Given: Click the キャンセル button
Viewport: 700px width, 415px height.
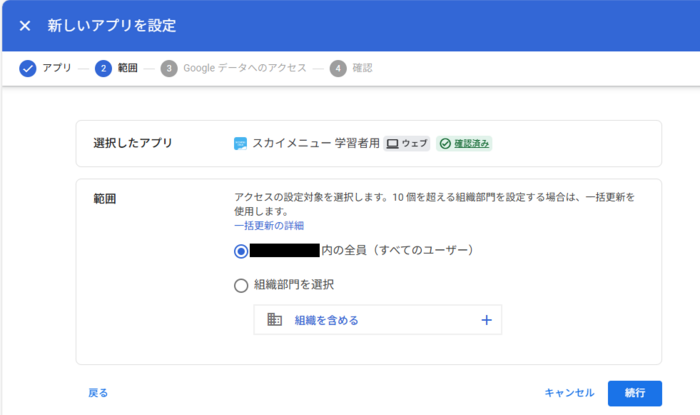Looking at the screenshot, I should (x=569, y=393).
